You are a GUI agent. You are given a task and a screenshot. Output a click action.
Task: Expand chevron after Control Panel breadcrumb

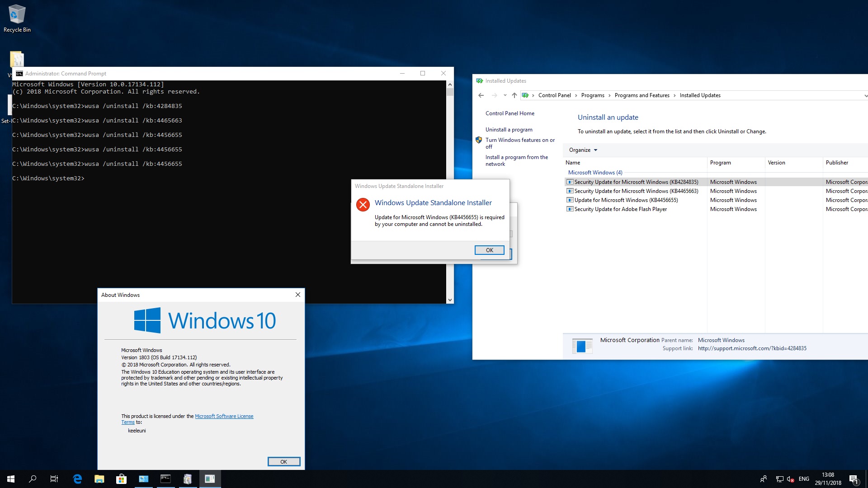576,95
